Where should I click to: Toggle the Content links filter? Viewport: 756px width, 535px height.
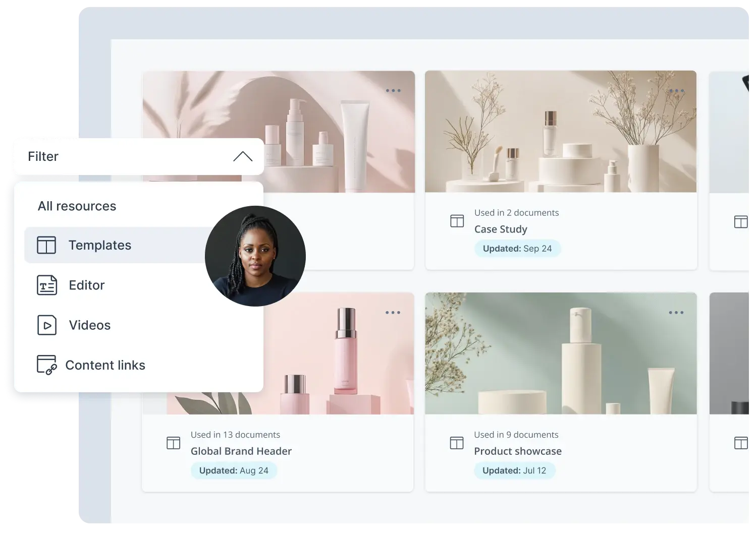coord(105,365)
